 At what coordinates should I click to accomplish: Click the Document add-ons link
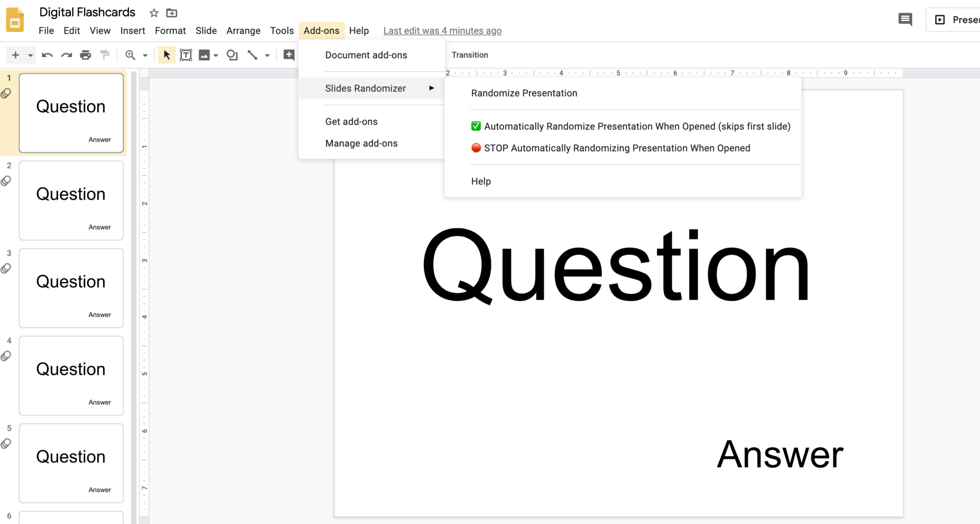[x=366, y=55]
